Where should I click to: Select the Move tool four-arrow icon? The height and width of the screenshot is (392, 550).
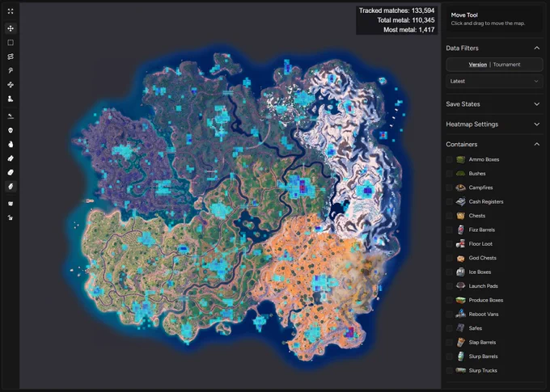click(x=11, y=28)
